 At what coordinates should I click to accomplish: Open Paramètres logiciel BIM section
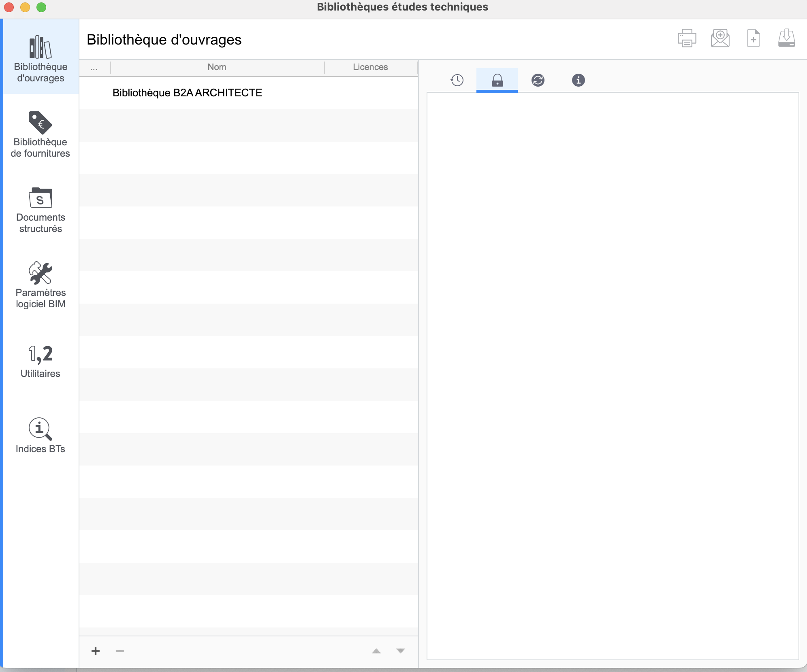point(41,285)
